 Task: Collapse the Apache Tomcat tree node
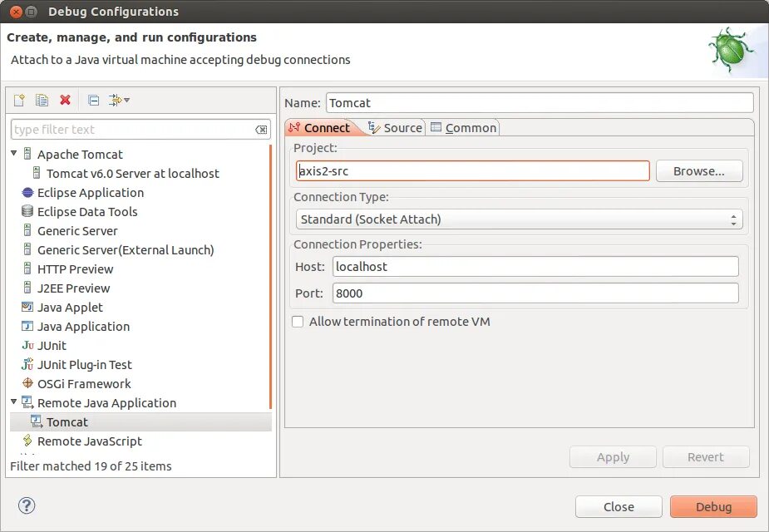(14, 154)
